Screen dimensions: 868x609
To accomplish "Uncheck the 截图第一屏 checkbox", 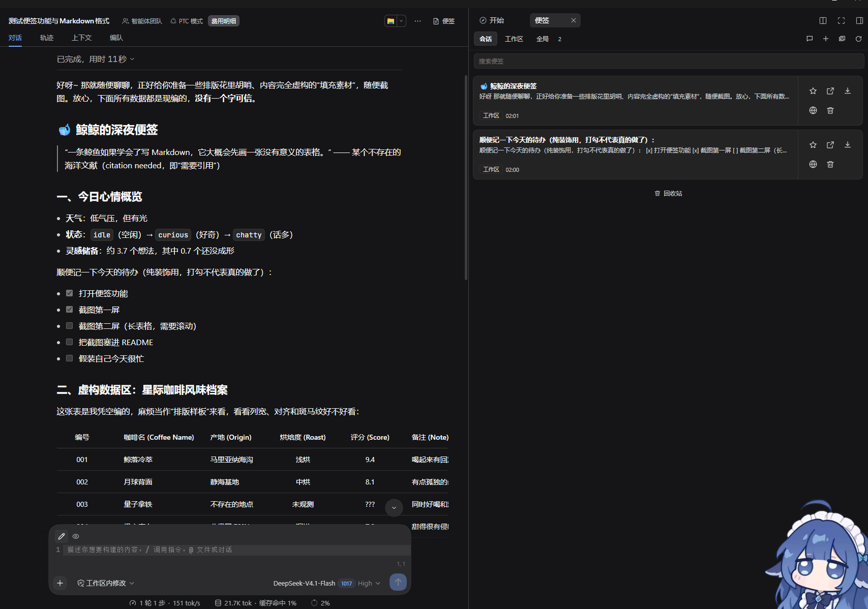I will (70, 310).
